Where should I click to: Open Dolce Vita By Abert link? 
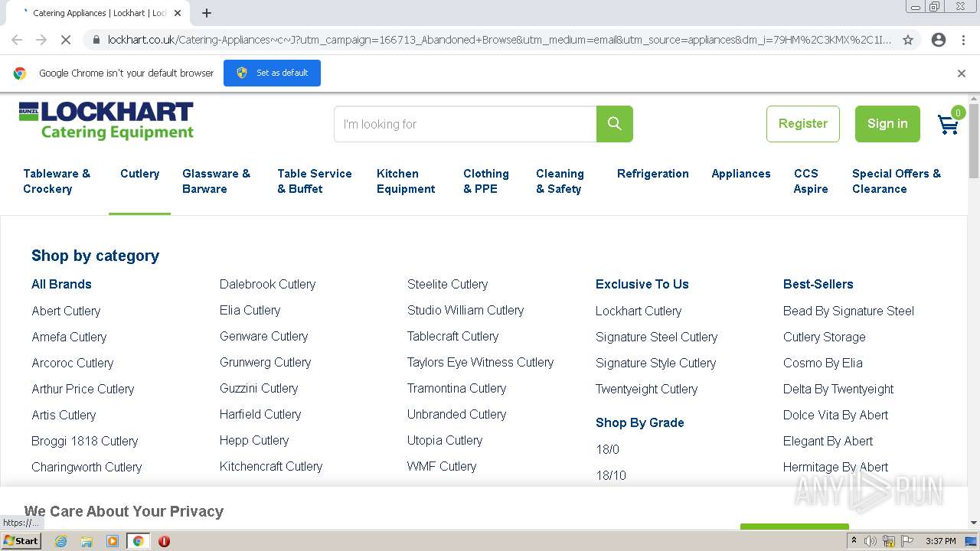coord(835,415)
